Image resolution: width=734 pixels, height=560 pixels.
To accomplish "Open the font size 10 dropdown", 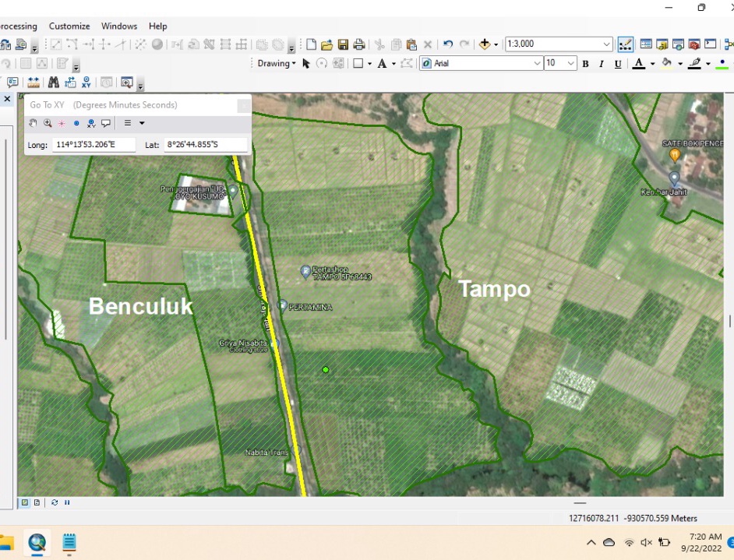I will (570, 64).
